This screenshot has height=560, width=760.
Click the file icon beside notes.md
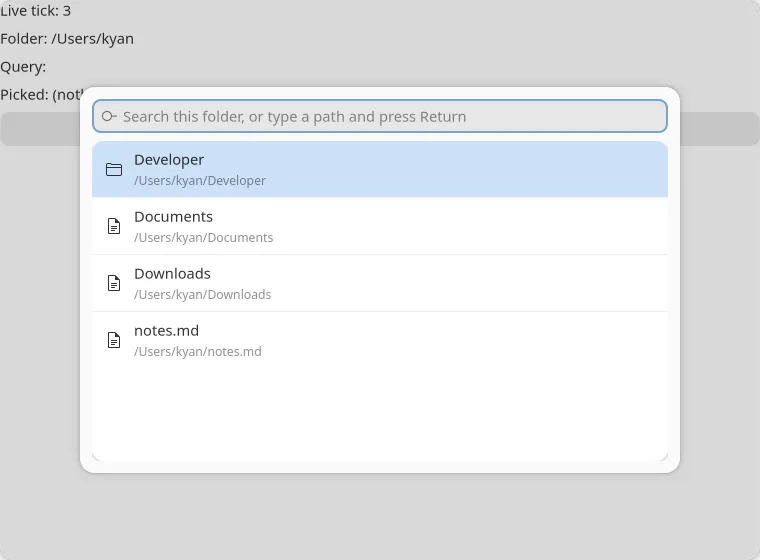coord(114,340)
